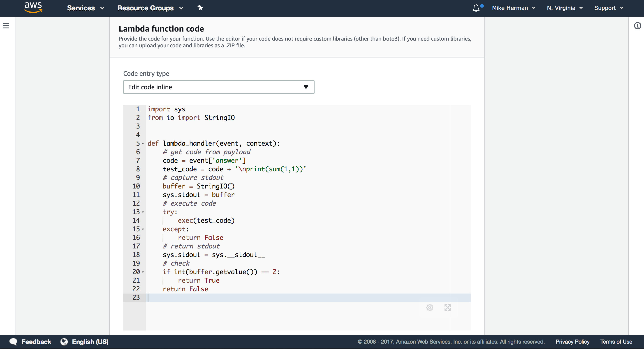This screenshot has width=644, height=349.
Task: Click the pin shortcuts icon in navbar
Action: (x=200, y=8)
